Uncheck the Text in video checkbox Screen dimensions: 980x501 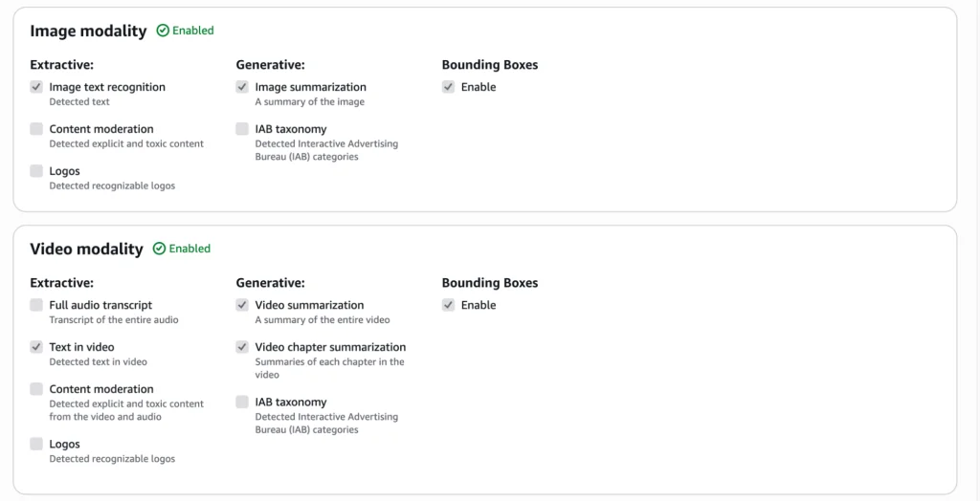click(36, 347)
